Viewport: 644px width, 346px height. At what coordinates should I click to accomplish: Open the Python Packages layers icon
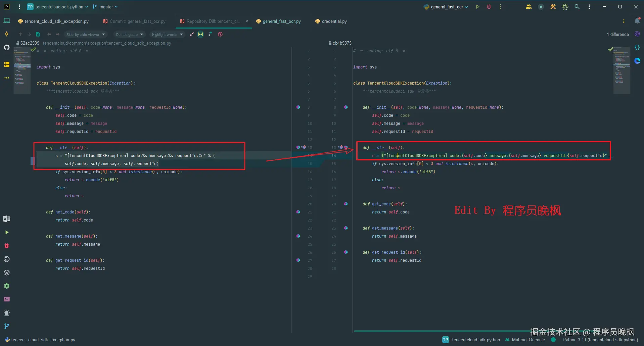pos(7,273)
